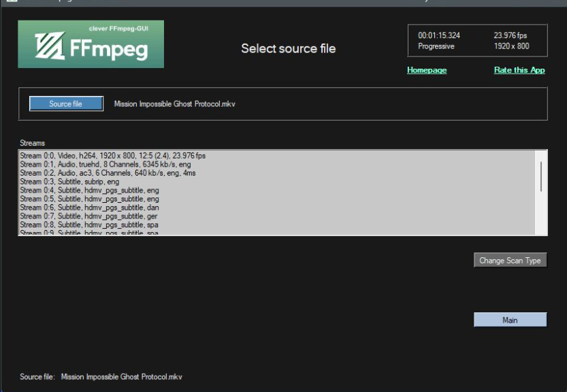Click the Select source file heading
Viewport: 567px width, 392px height.
click(x=289, y=49)
